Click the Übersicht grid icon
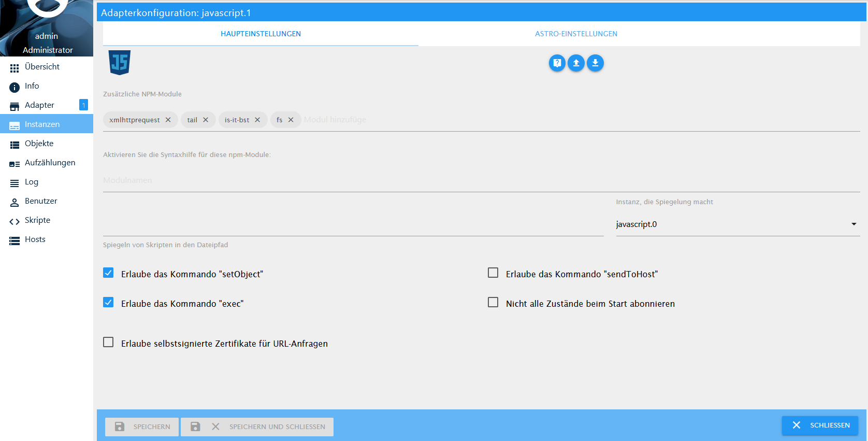Viewport: 868px width, 441px height. point(15,68)
